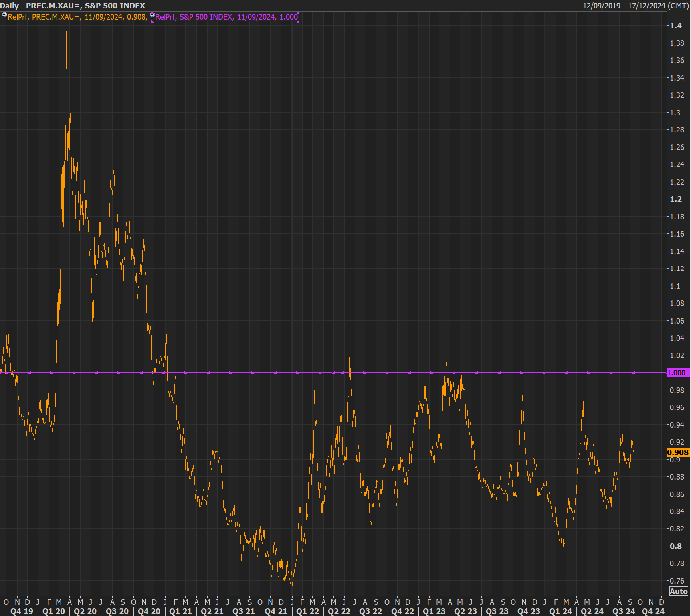The image size is (691, 616).
Task: Click the 1.3 label on price axis
Action: (675, 113)
